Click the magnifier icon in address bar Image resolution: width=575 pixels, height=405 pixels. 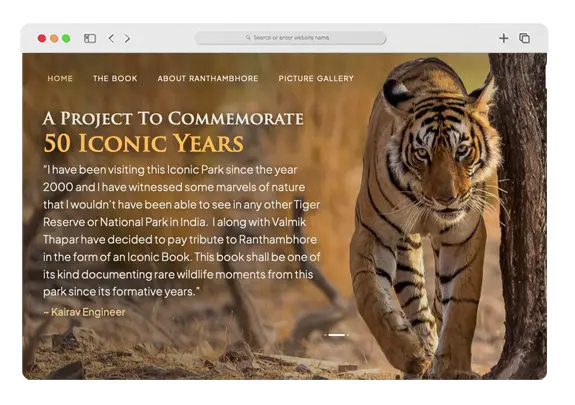click(248, 37)
